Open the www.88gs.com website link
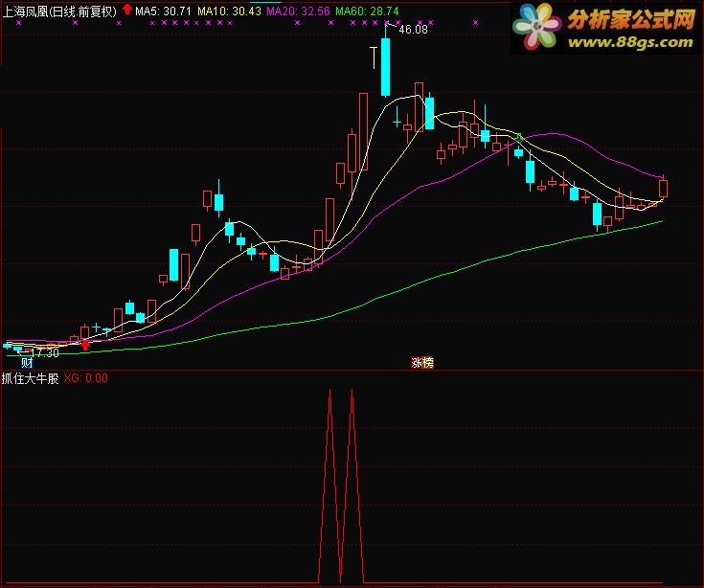The width and height of the screenshot is (704, 588). click(630, 43)
